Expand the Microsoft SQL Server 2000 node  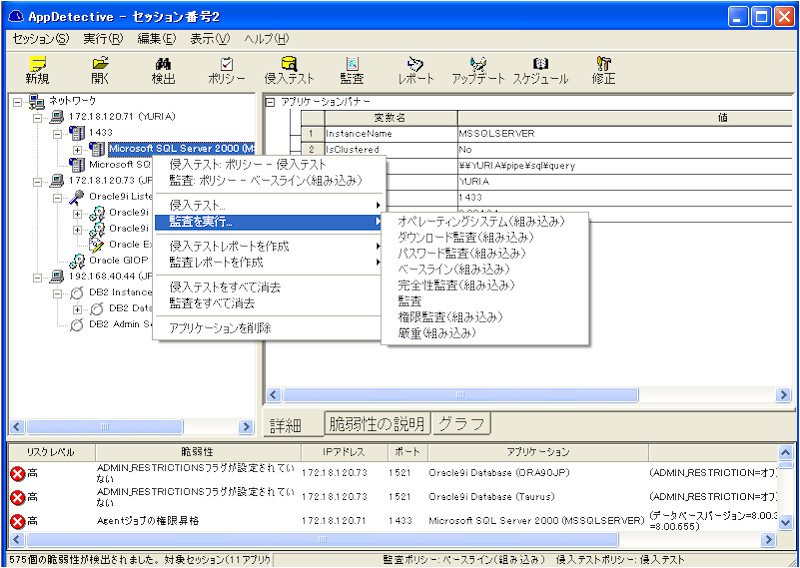(x=78, y=150)
